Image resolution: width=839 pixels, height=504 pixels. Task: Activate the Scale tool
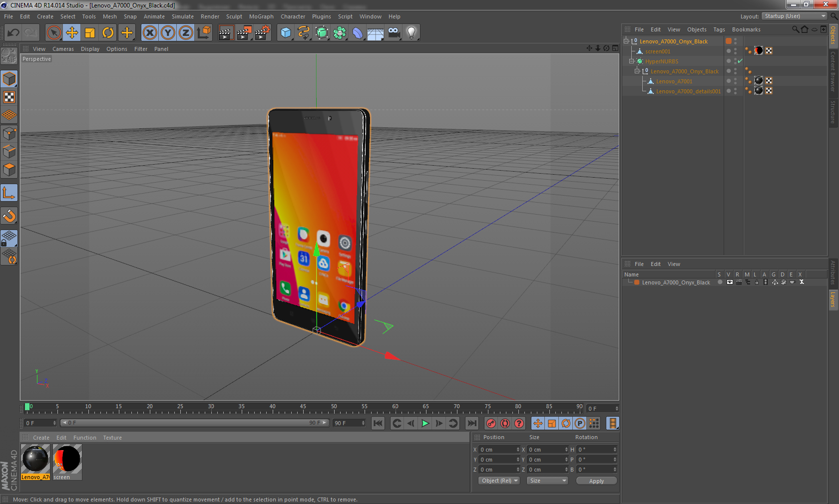click(90, 33)
